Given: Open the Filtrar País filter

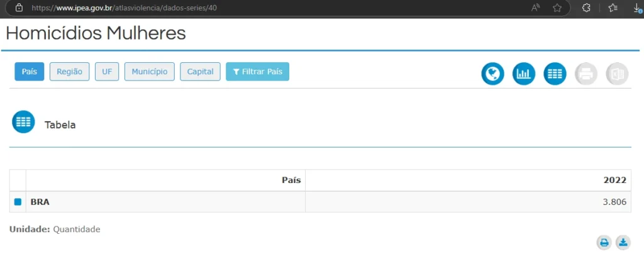Looking at the screenshot, I should [257, 72].
